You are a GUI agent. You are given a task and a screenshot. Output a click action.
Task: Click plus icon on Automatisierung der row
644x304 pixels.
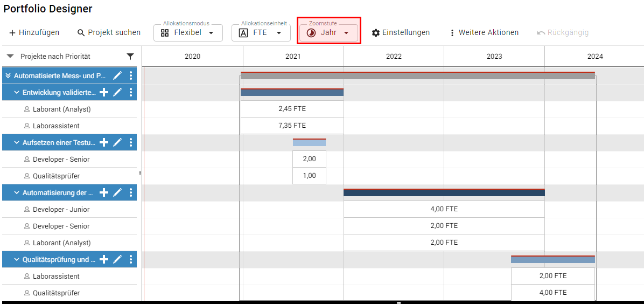[104, 193]
